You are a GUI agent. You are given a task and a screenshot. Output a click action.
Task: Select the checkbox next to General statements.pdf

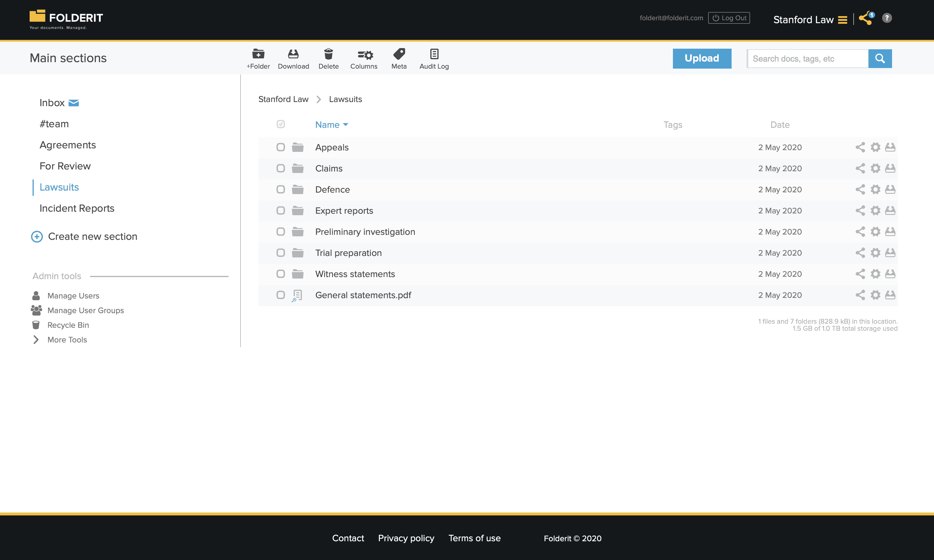click(281, 295)
